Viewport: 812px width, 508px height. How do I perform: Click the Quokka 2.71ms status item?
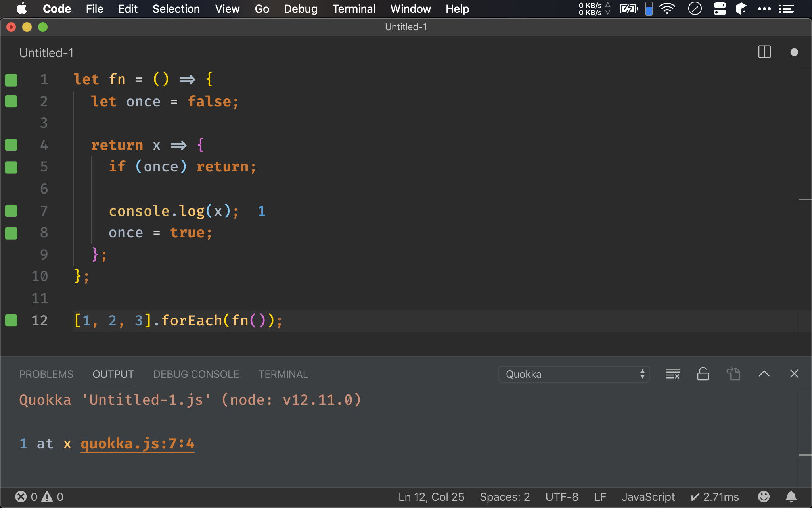pos(714,497)
